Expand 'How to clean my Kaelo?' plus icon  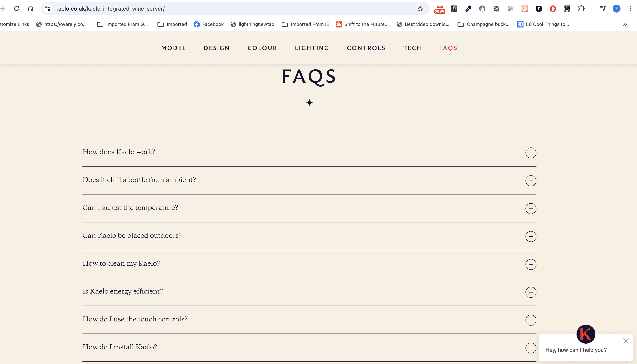click(531, 264)
